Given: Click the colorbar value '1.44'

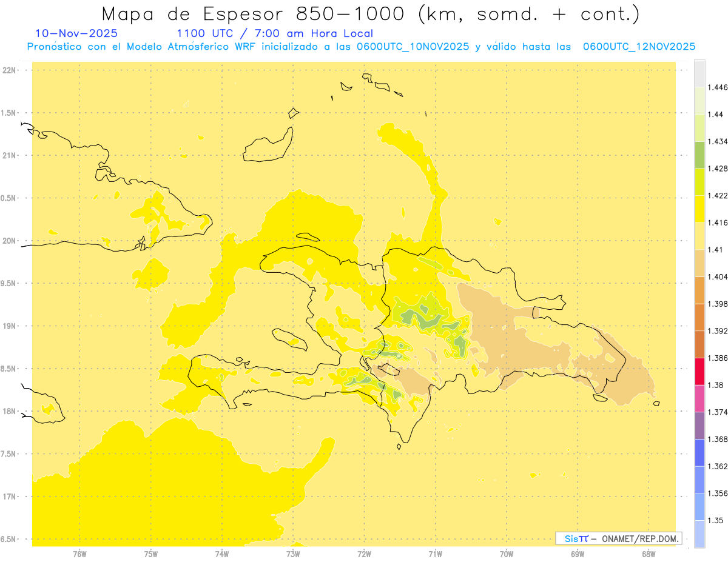Looking at the screenshot, I should coord(716,114).
